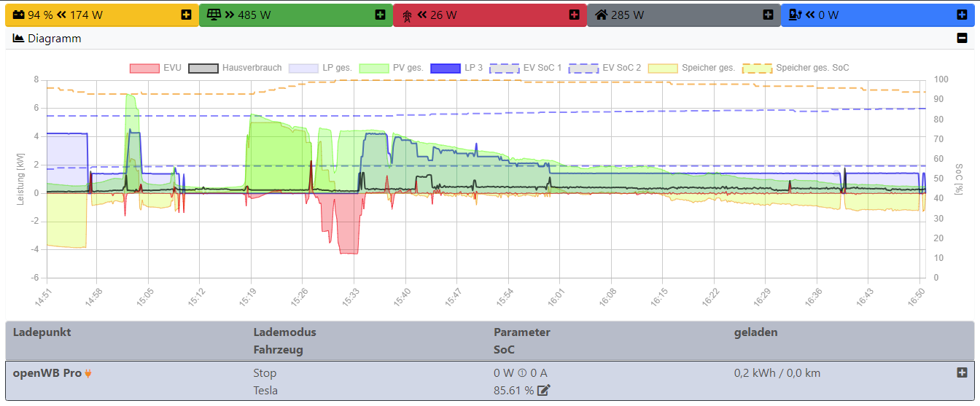The width and height of the screenshot is (980, 406).
Task: Click the 285 W house value
Action: [x=628, y=15]
